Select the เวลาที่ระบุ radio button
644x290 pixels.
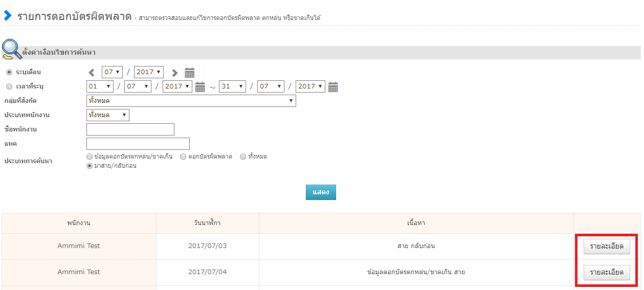(x=9, y=86)
